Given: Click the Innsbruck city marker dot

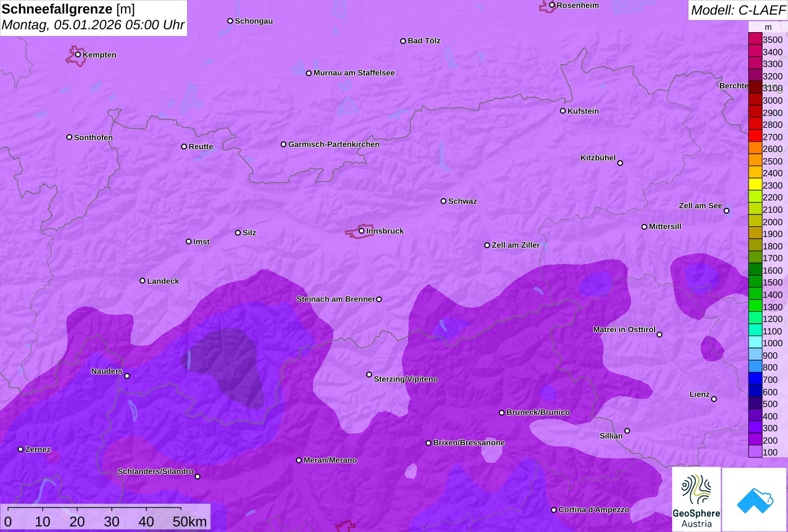Looking at the screenshot, I should [361, 231].
